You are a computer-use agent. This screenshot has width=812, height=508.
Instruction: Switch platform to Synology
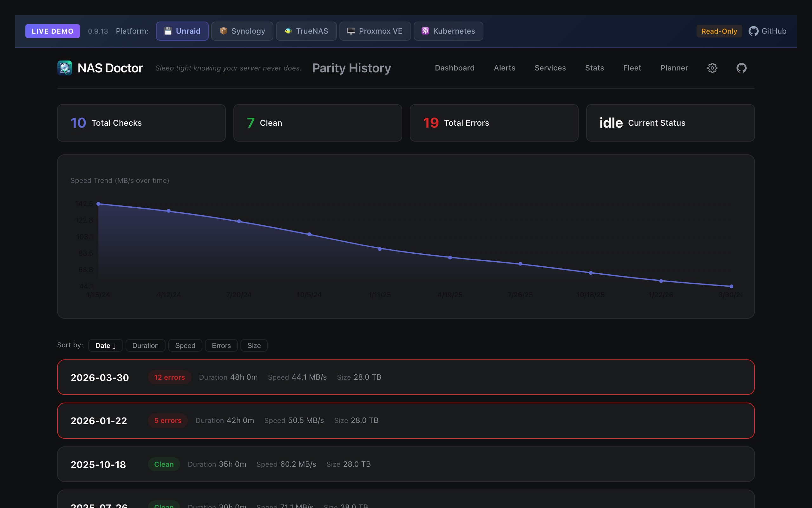click(x=242, y=31)
